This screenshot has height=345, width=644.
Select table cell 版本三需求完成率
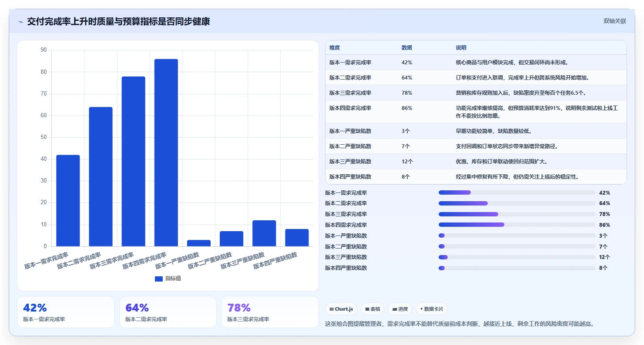click(x=350, y=93)
